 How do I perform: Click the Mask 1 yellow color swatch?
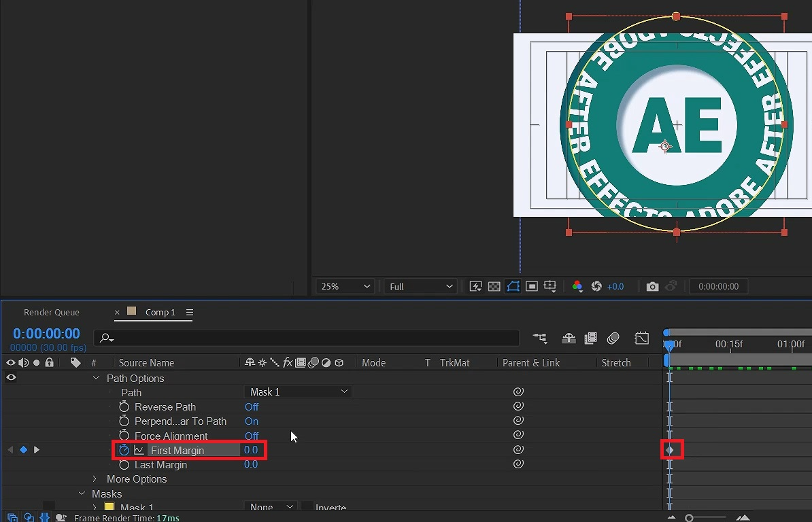click(x=109, y=506)
